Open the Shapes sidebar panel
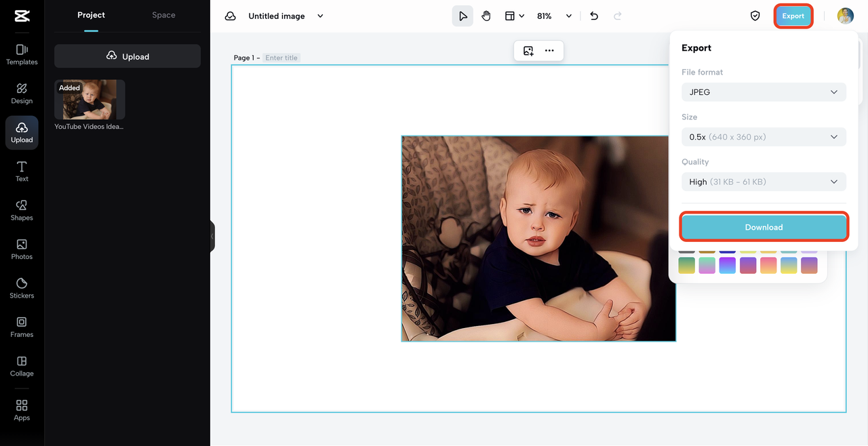The image size is (868, 446). tap(22, 211)
